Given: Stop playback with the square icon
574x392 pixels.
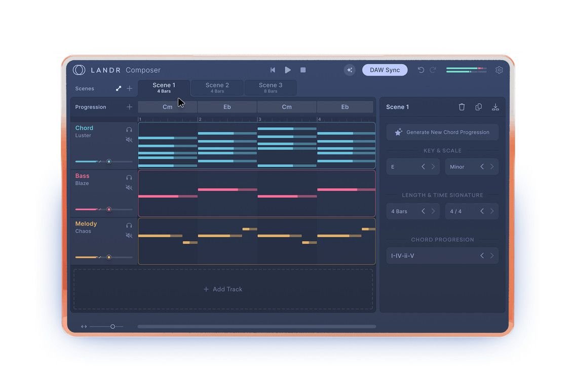Looking at the screenshot, I should click(303, 70).
